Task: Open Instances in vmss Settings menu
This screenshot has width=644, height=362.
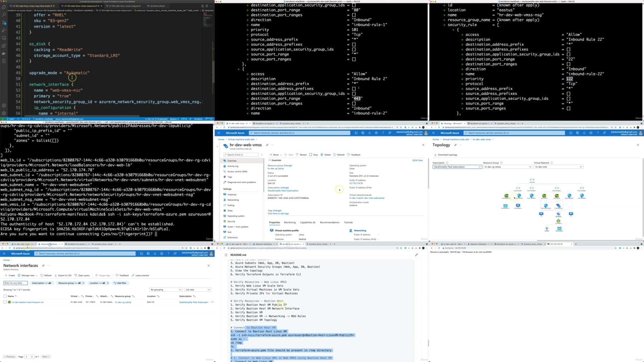Action: [232, 194]
